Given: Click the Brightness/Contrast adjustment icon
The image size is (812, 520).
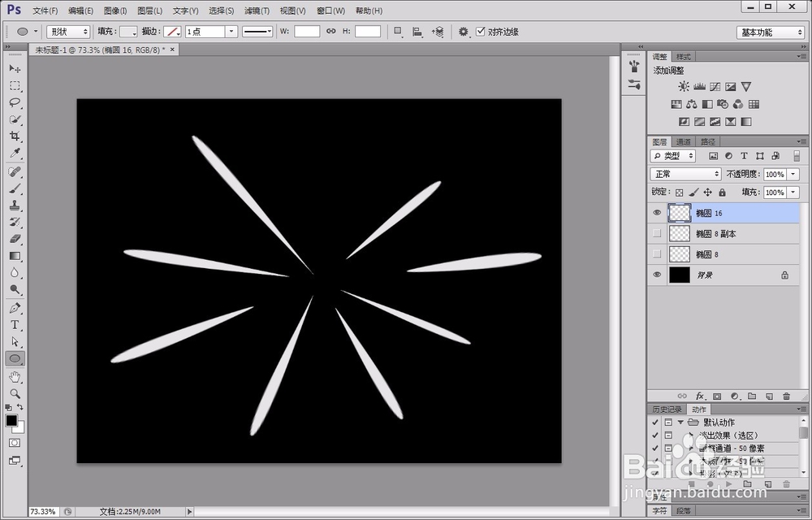Looking at the screenshot, I should (684, 87).
